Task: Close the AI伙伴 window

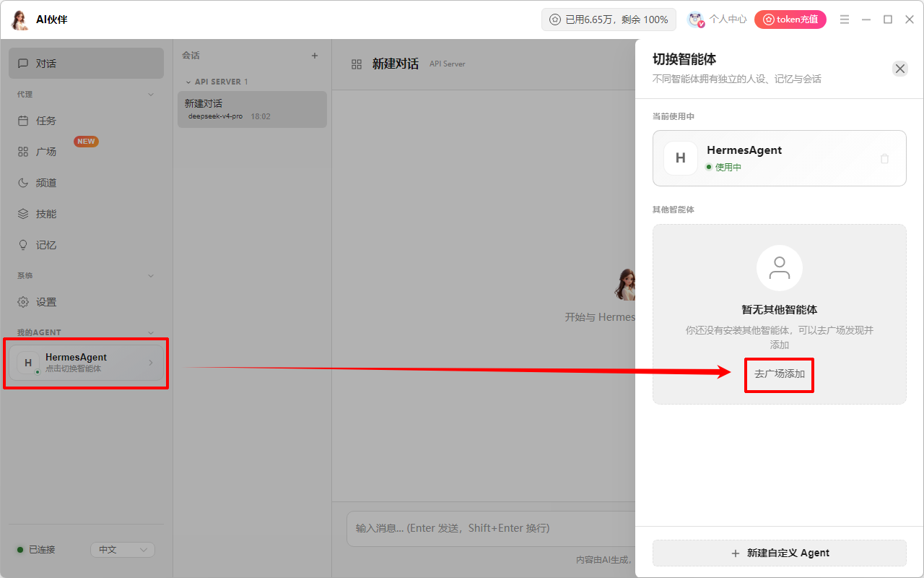Action: [x=910, y=20]
